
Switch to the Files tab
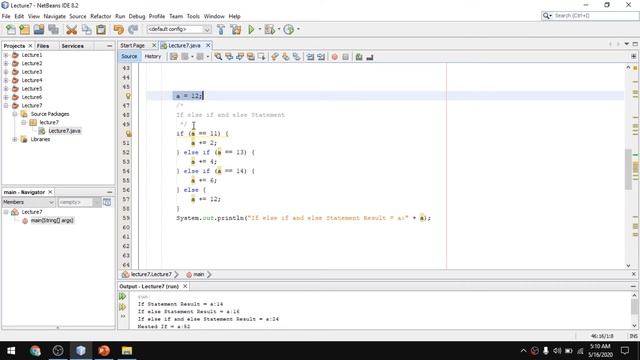coord(43,46)
